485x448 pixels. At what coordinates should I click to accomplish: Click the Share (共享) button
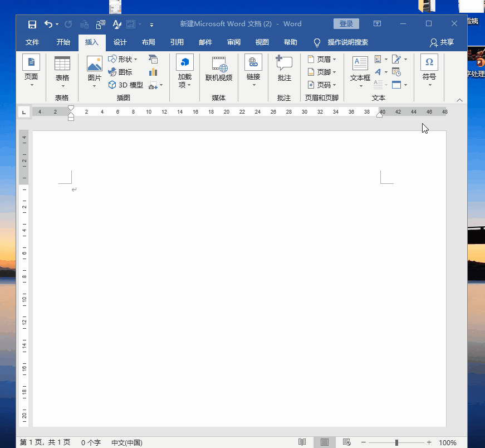point(442,42)
